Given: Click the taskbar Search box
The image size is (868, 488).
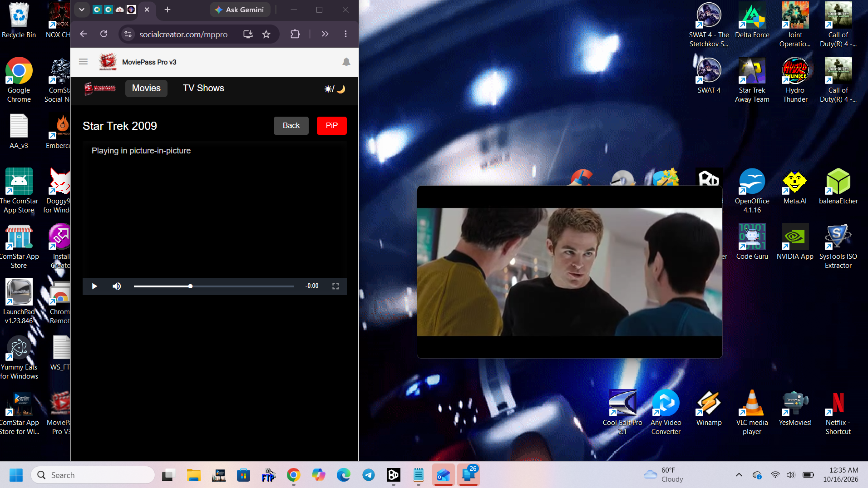Looking at the screenshot, I should [93, 475].
